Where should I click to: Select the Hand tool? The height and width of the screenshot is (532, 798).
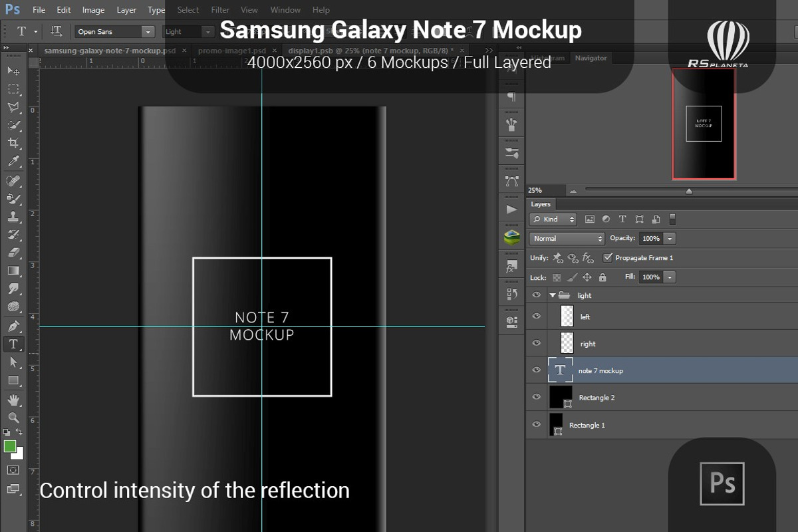coord(13,400)
